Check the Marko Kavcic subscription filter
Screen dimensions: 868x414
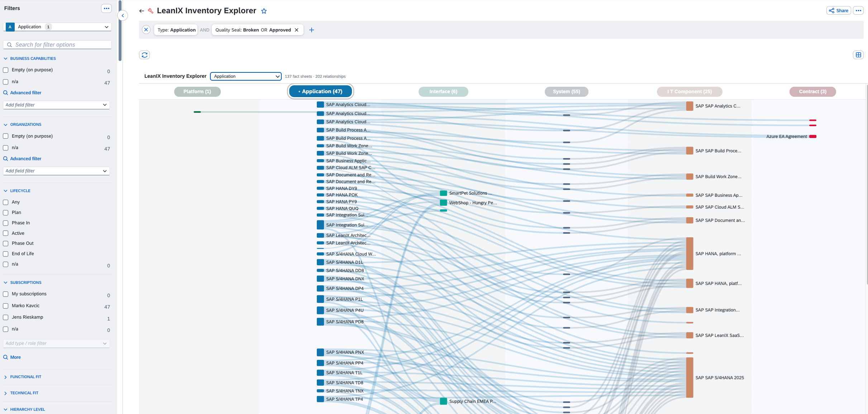point(6,306)
